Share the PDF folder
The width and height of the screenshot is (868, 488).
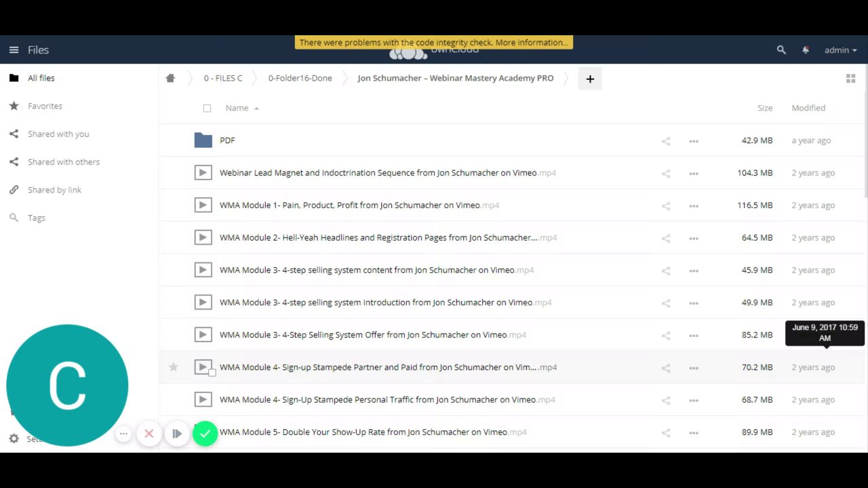666,141
